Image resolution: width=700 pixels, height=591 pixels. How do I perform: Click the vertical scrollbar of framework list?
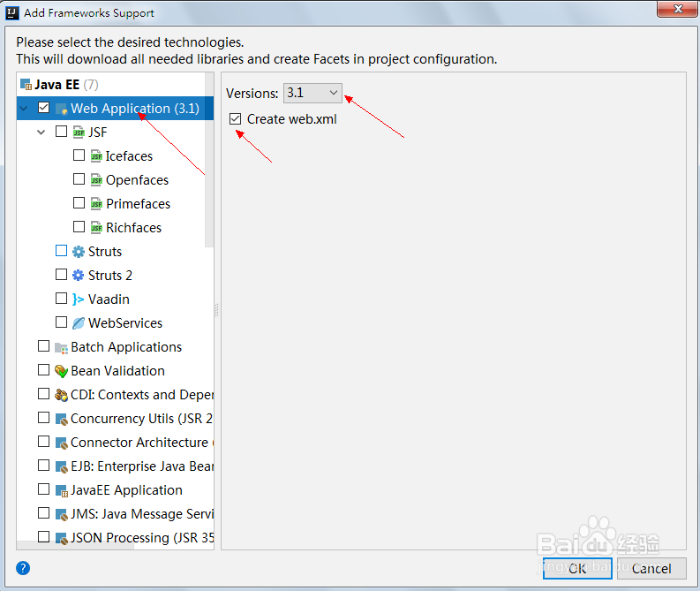209,160
